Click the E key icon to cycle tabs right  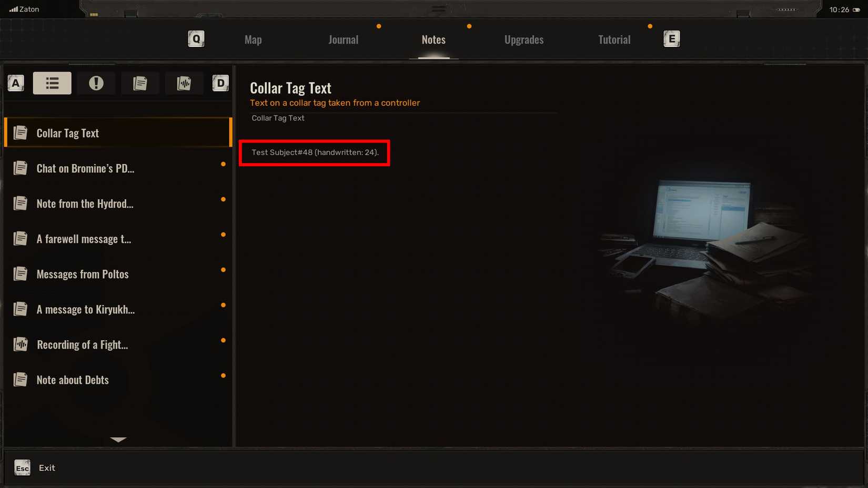point(671,38)
